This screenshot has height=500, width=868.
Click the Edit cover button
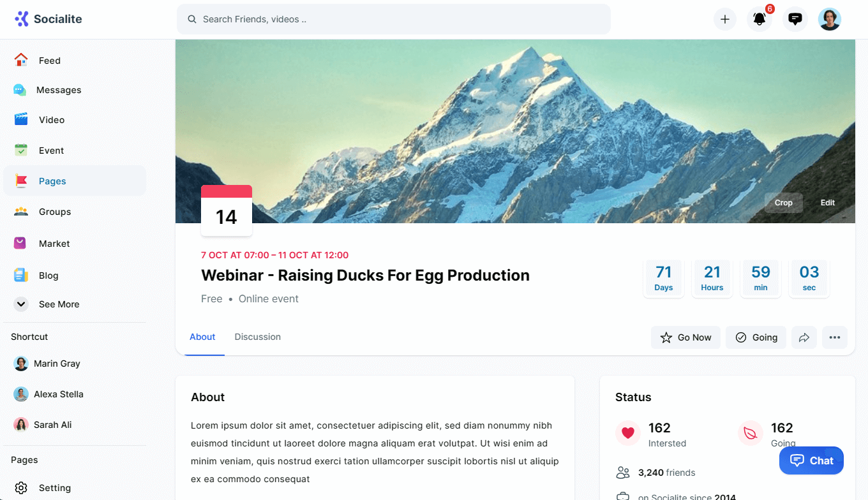(x=827, y=203)
